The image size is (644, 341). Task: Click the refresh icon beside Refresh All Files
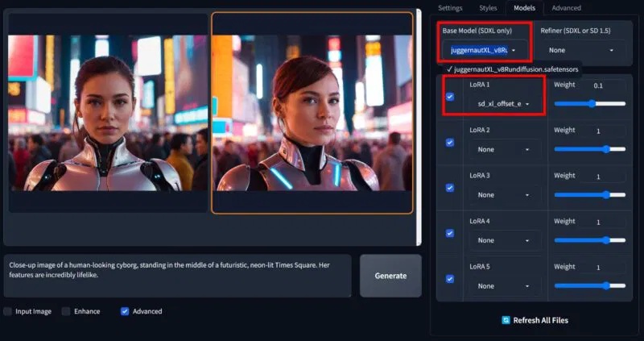pyautogui.click(x=506, y=320)
